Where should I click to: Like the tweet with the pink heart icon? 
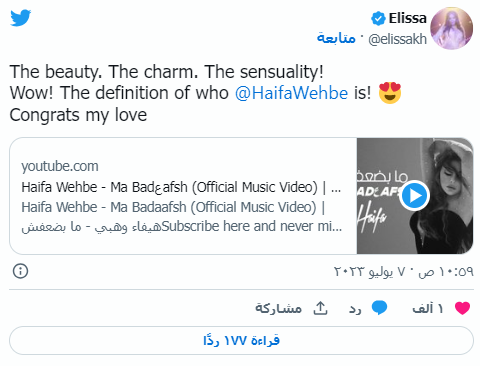(x=462, y=308)
